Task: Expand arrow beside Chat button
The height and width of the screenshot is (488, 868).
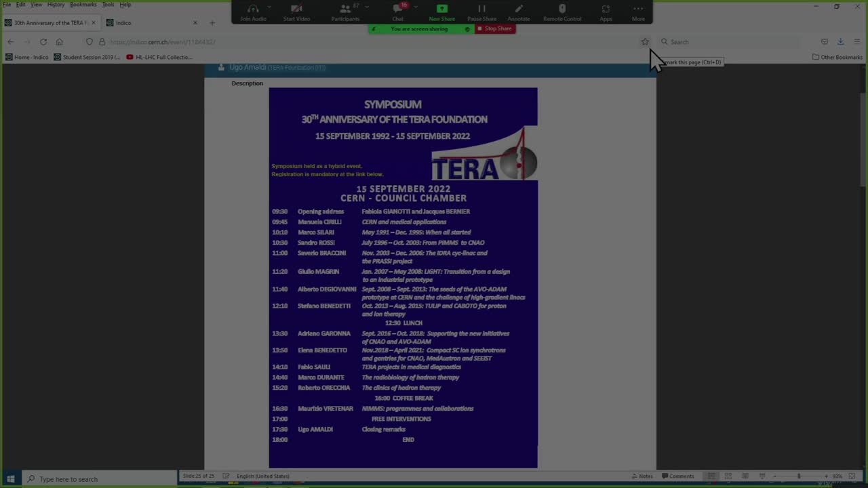Action: tap(416, 7)
